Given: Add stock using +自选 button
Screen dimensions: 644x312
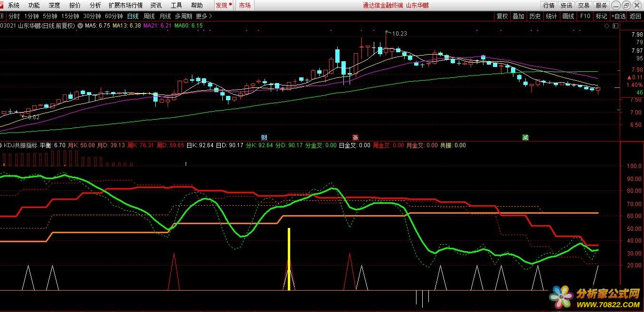Looking at the screenshot, I should (619, 16).
